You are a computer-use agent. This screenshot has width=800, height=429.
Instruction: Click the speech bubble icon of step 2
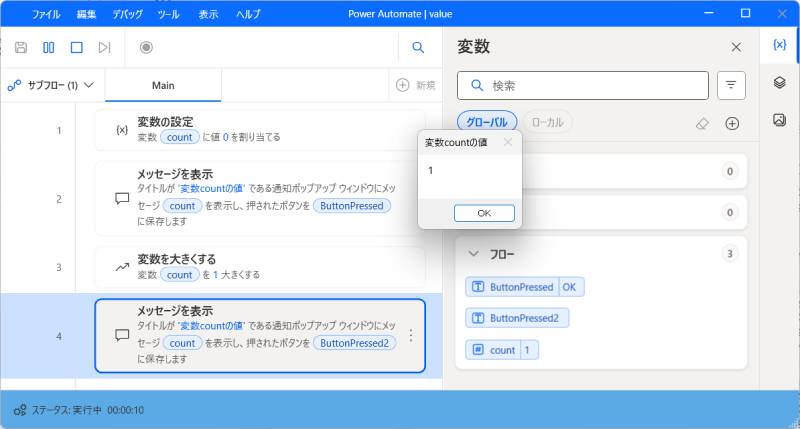[122, 198]
